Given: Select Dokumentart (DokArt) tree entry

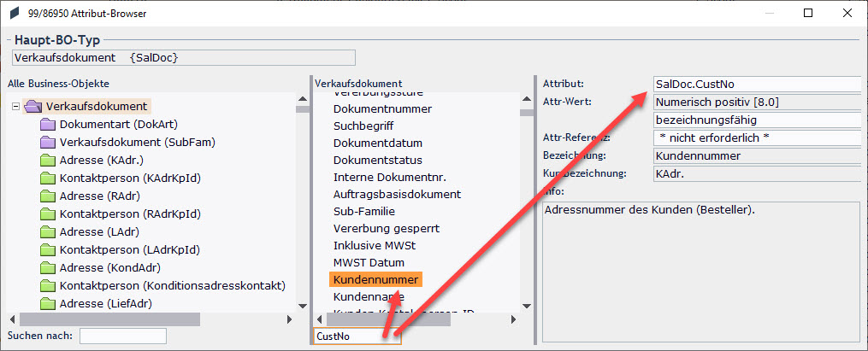Looking at the screenshot, I should pos(119,125).
